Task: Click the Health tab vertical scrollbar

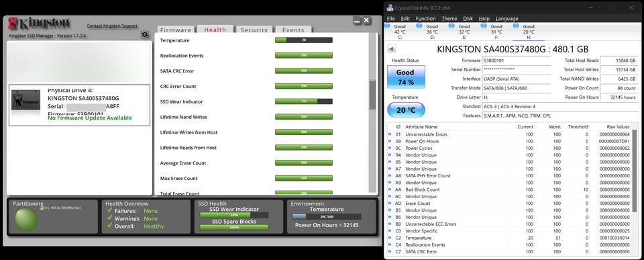Action: point(372,95)
